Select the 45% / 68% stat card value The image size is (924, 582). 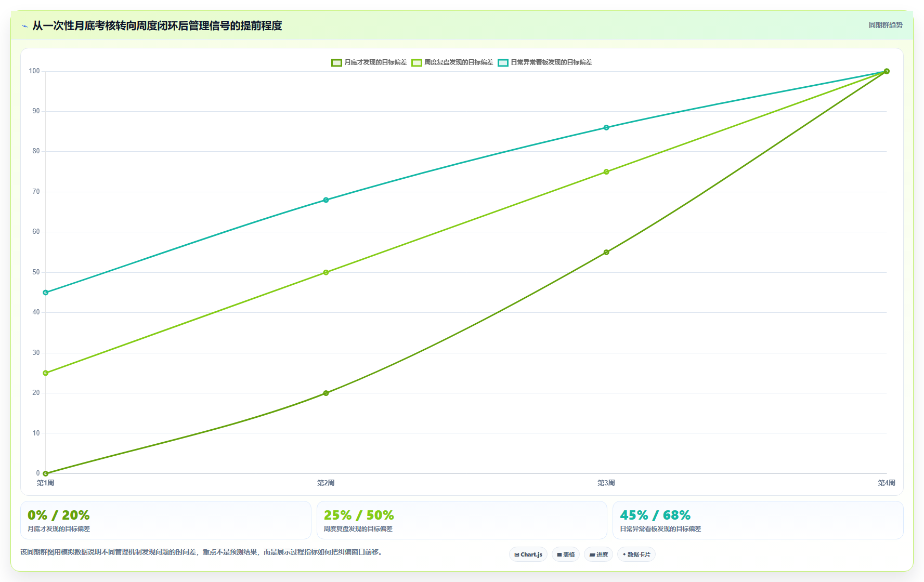click(x=655, y=515)
